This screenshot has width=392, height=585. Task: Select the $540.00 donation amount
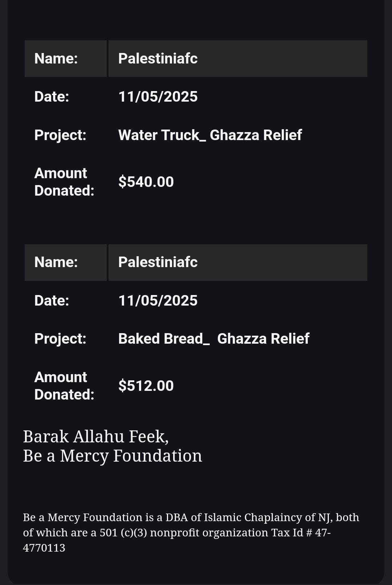146,182
